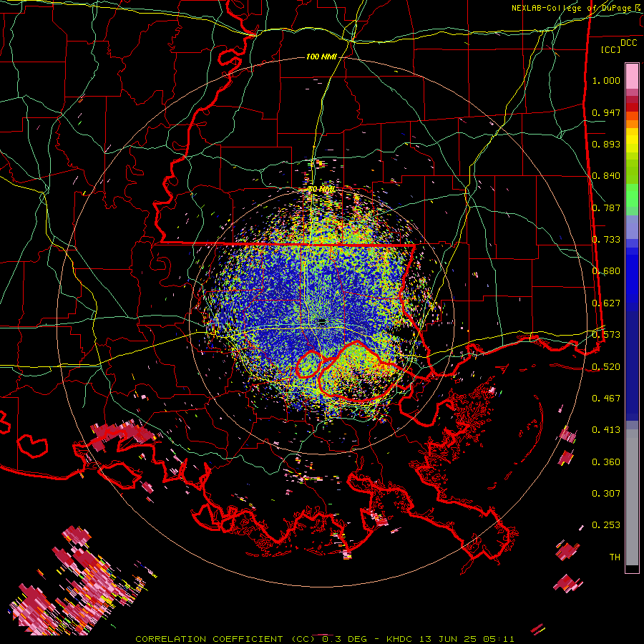Click the 0.520 scale label

tap(606, 367)
